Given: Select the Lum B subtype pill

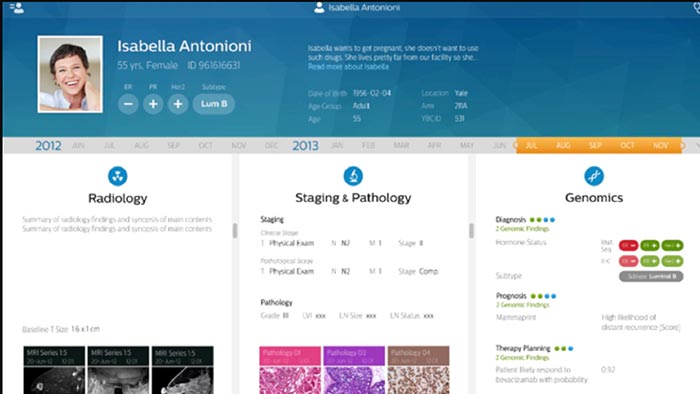Looking at the screenshot, I should [x=214, y=104].
